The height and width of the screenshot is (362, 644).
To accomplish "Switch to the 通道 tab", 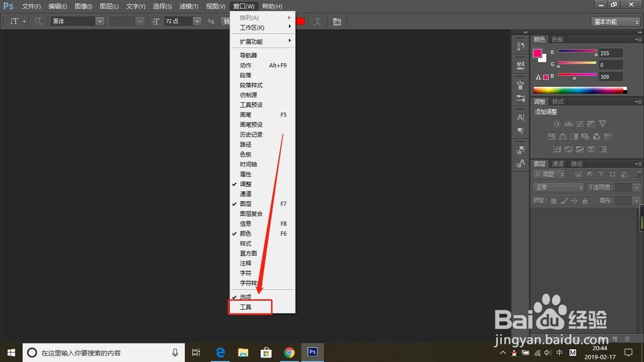I will click(x=558, y=164).
